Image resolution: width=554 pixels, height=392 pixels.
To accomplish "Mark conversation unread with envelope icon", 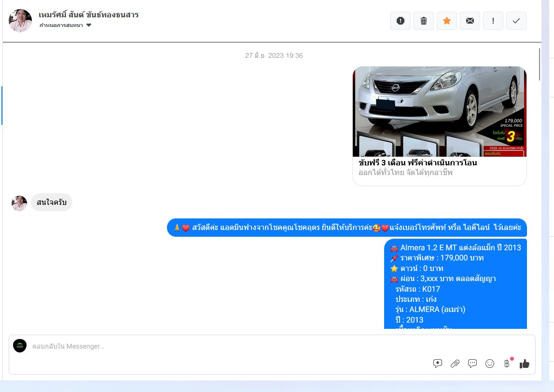I will (470, 21).
